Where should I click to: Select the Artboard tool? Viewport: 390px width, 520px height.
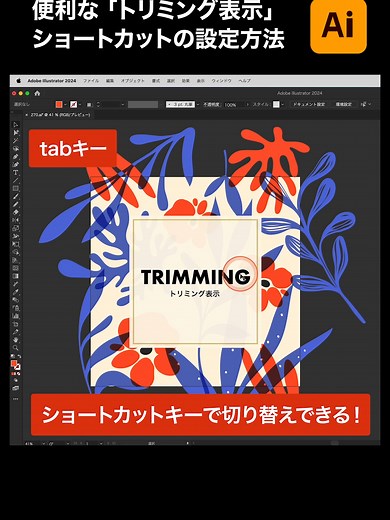pyautogui.click(x=16, y=324)
